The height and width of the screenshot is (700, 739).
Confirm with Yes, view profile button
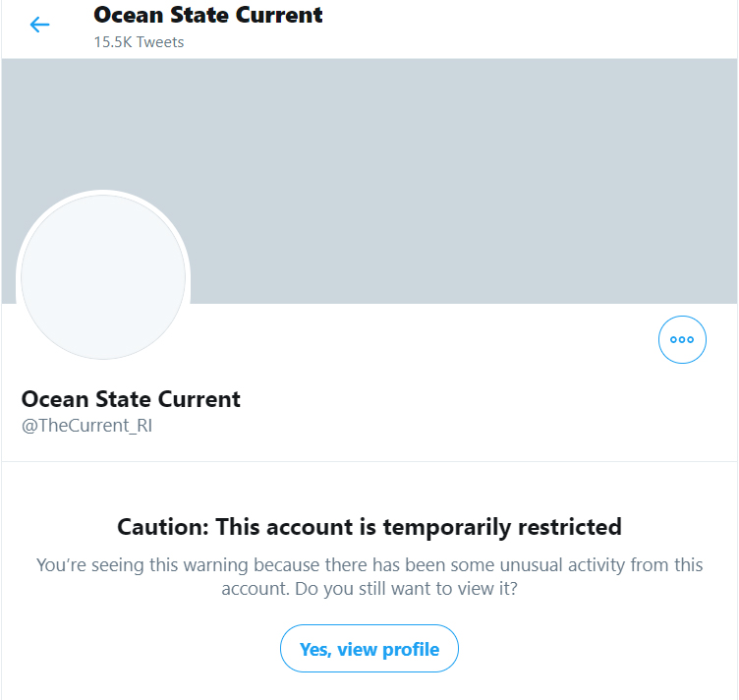click(369, 649)
